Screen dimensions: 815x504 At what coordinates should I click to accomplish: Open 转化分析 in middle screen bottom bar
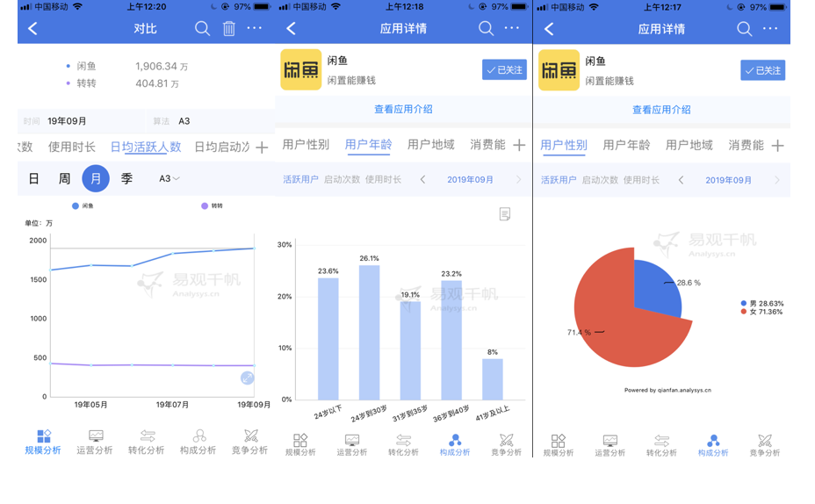coord(403,445)
